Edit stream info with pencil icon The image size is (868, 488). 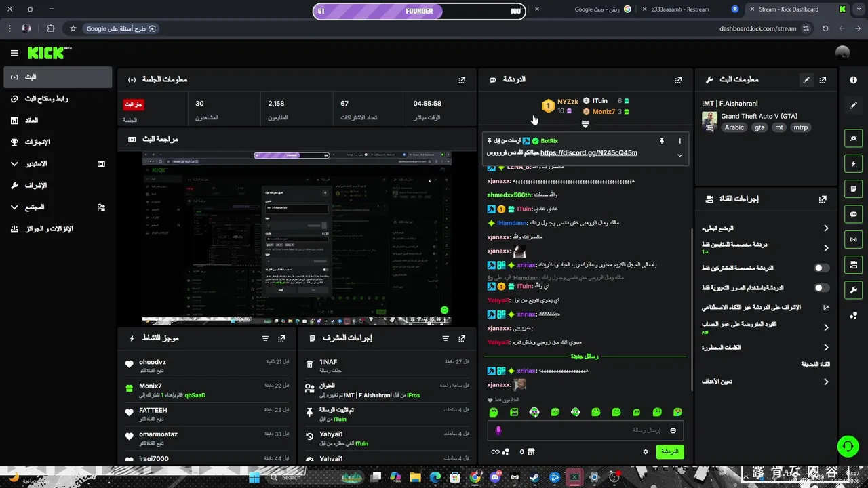[806, 79]
